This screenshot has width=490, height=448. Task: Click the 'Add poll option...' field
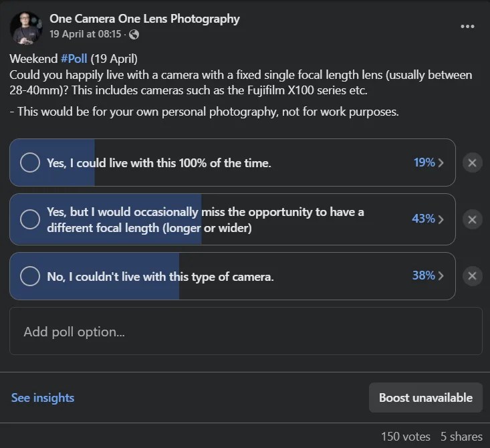(x=245, y=331)
